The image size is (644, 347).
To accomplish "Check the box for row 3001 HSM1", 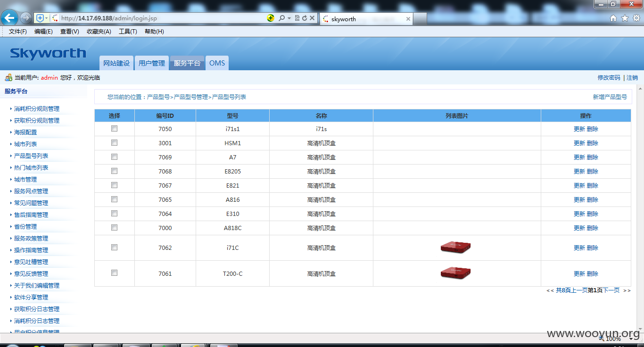I will pos(114,142).
